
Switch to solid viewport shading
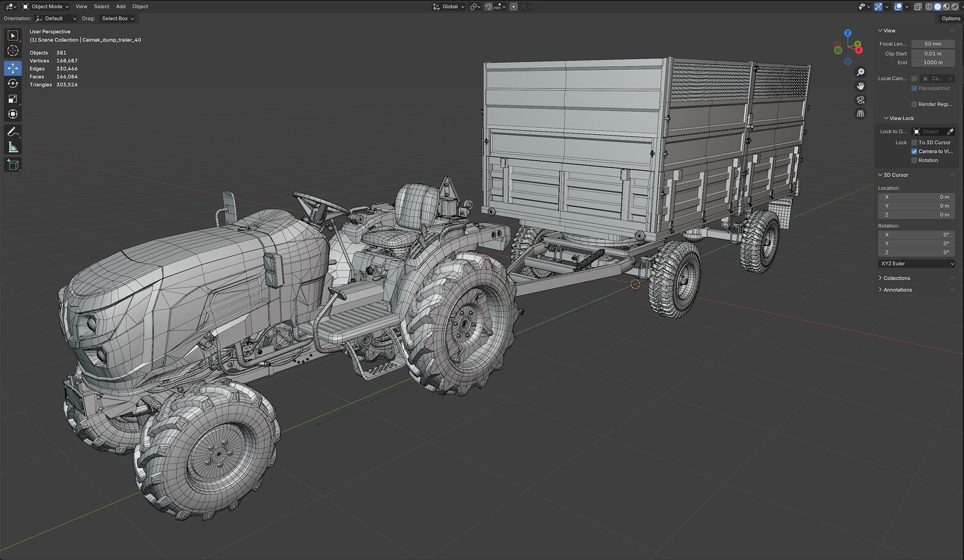(938, 6)
